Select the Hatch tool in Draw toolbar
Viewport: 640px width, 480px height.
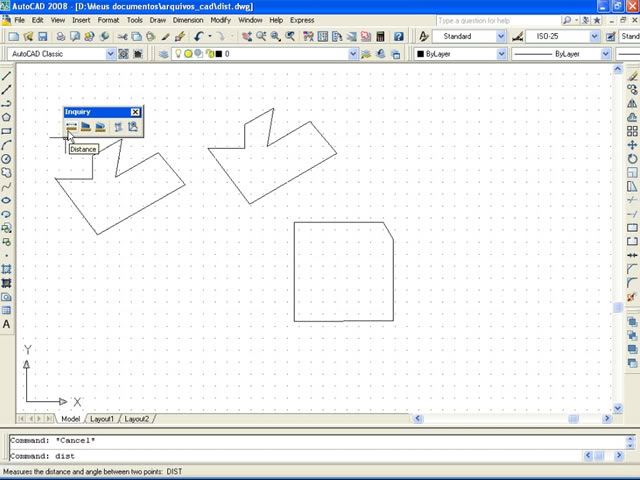tap(6, 269)
